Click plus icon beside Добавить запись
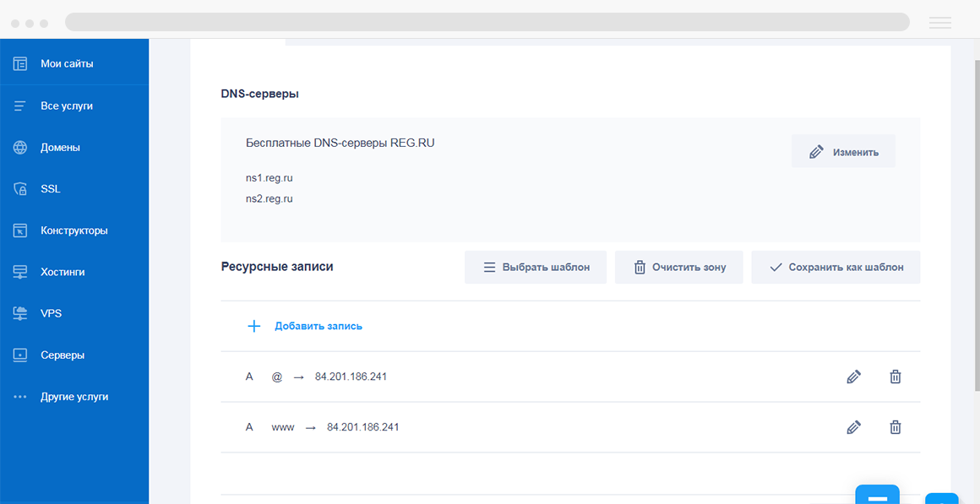Image resolution: width=980 pixels, height=504 pixels. (253, 326)
